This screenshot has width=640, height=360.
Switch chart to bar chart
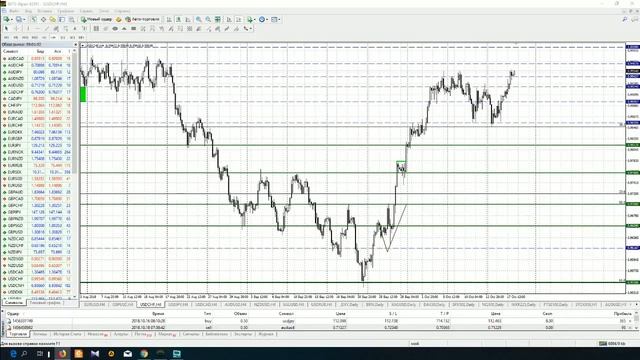(x=169, y=19)
